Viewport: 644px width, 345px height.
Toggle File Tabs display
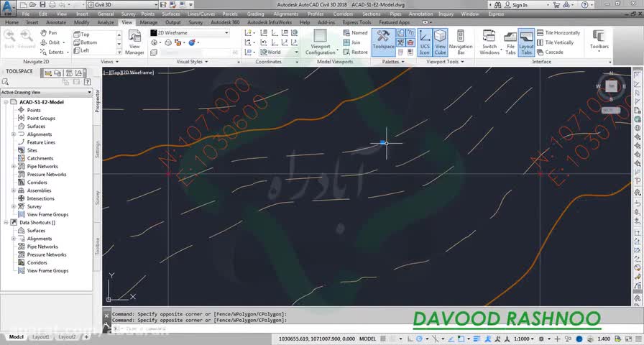tap(510, 42)
